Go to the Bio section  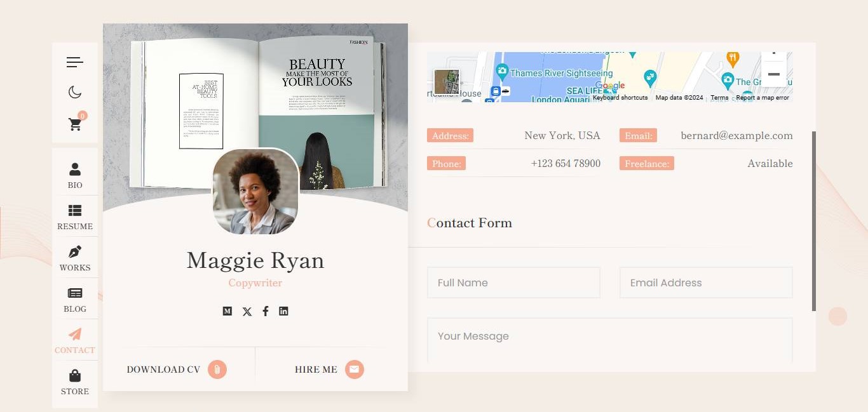(75, 175)
